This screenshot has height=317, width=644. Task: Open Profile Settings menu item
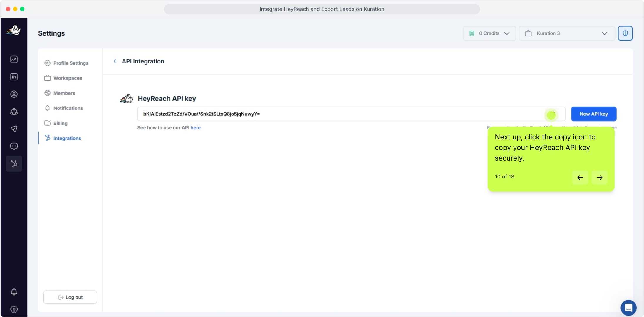coord(66,63)
